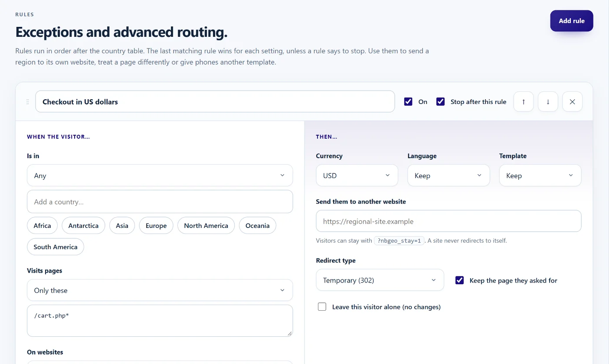This screenshot has height=364, width=609.
Task: Click the ?nbgeo_stay=1 code snippet
Action: click(x=399, y=240)
